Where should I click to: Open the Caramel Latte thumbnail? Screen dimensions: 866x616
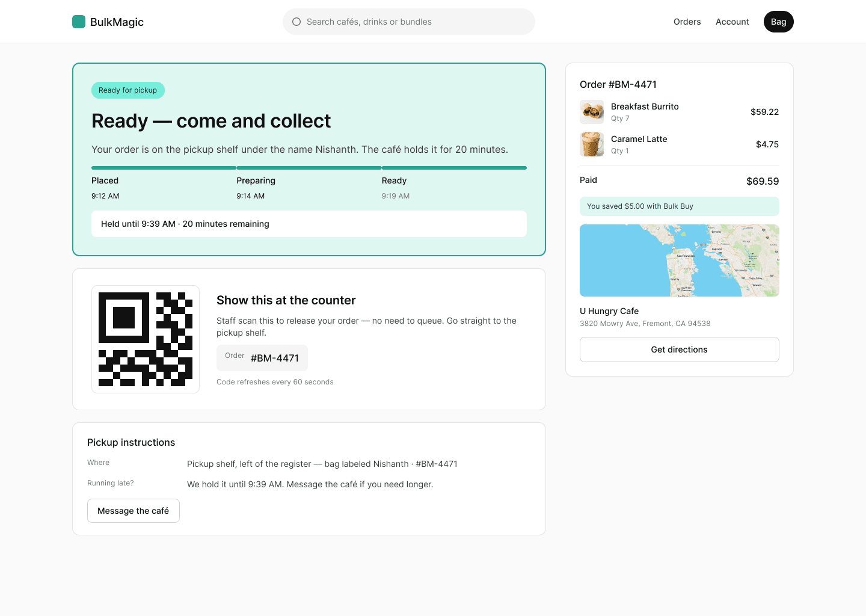click(x=592, y=144)
